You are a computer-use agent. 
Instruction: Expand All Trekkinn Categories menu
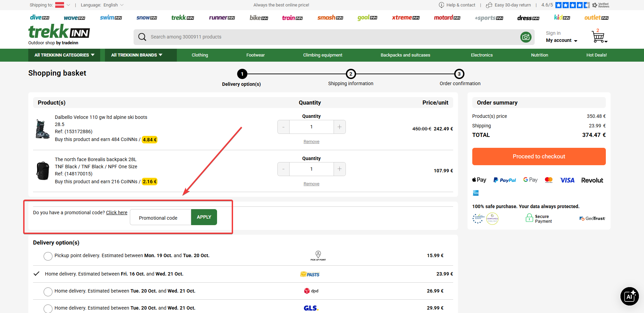click(64, 55)
